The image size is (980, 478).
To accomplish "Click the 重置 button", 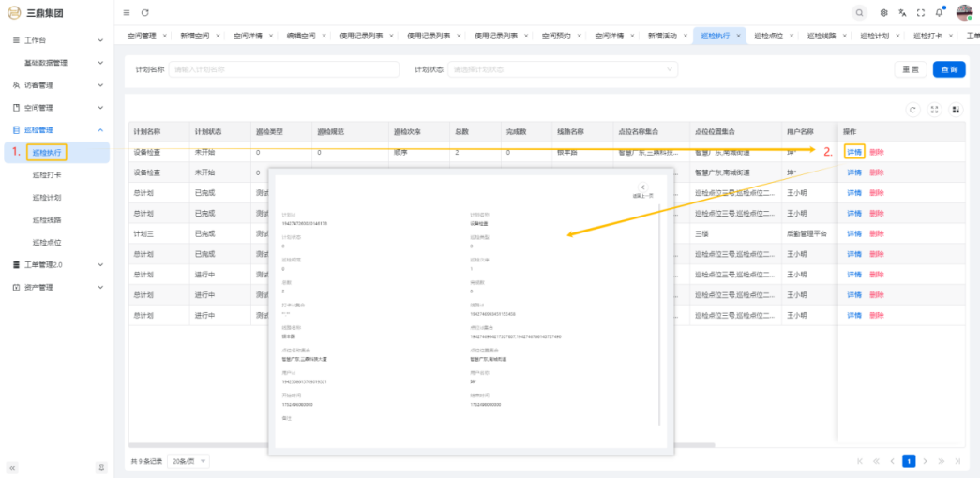I will [x=910, y=69].
